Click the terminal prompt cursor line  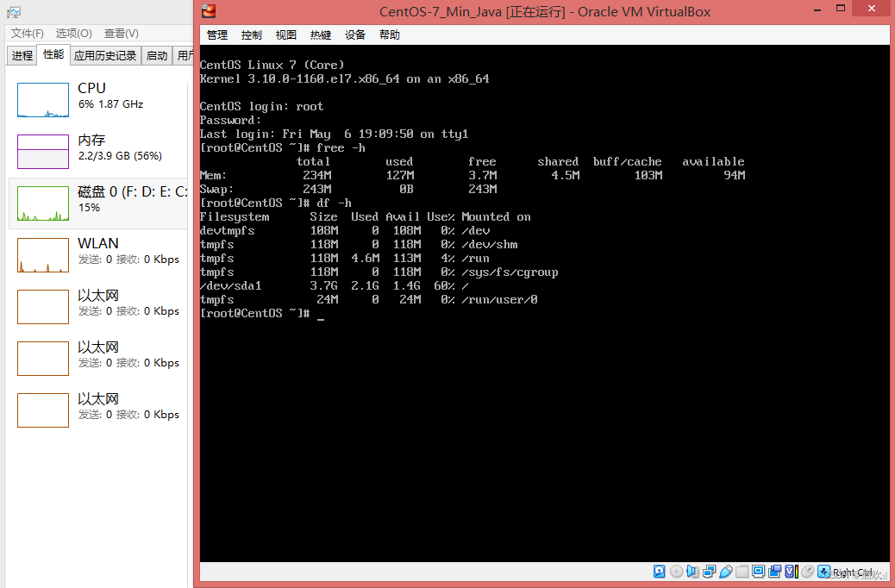coord(262,313)
